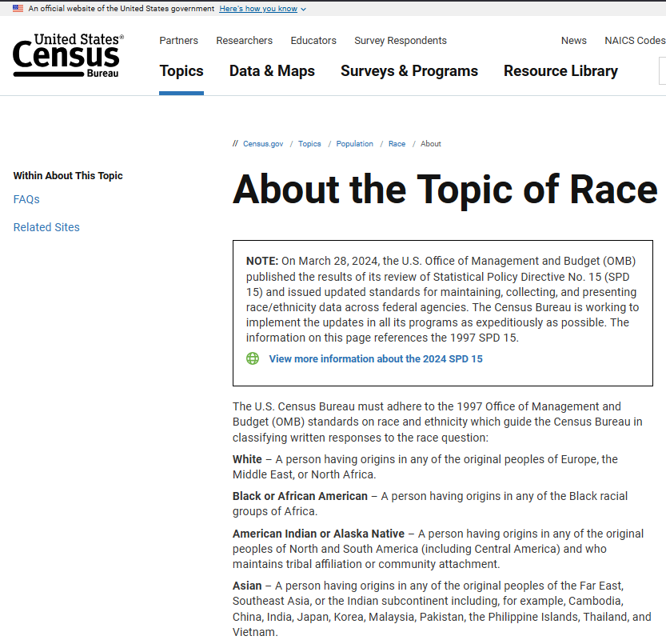Click the "White" definition term
666x644 pixels.
pyautogui.click(x=247, y=459)
